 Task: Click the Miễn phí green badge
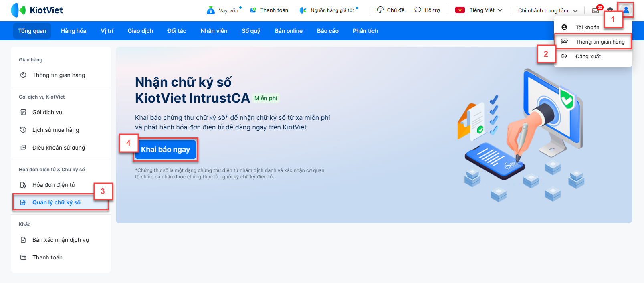[x=266, y=98]
